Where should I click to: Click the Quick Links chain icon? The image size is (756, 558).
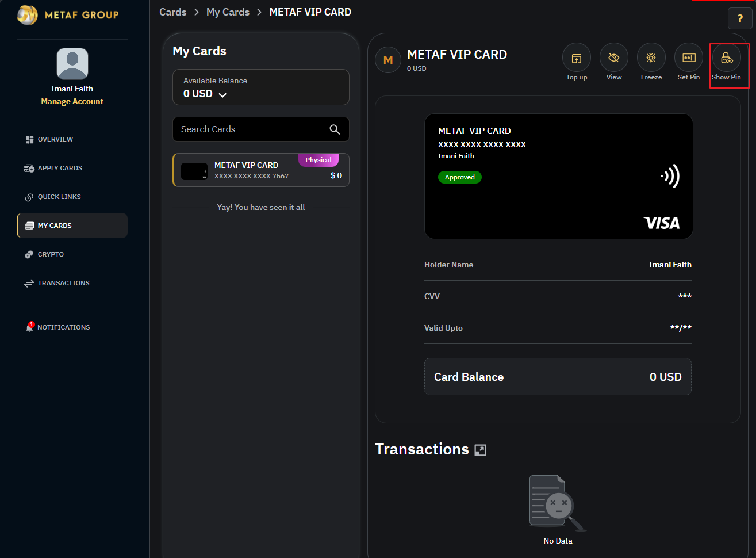click(29, 197)
